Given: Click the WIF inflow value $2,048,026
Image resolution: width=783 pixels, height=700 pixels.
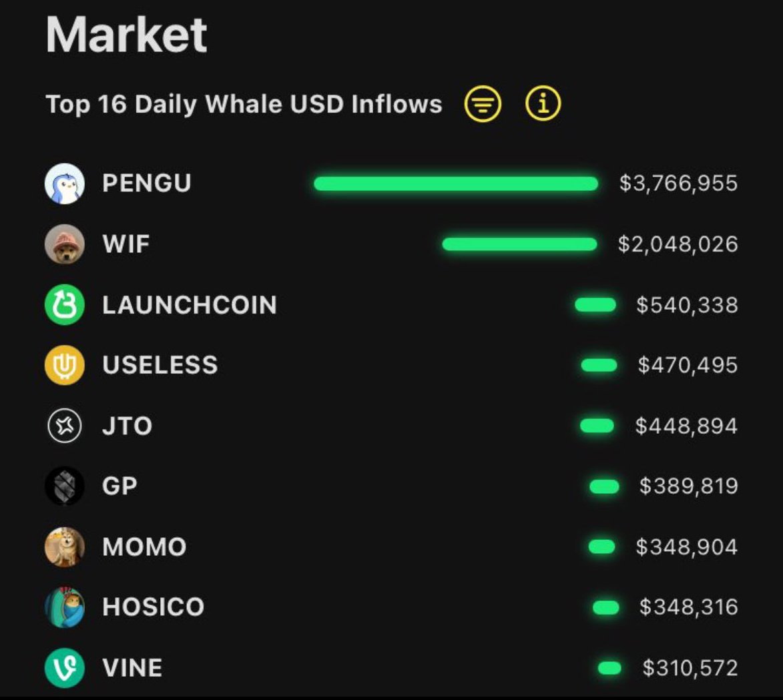Looking at the screenshot, I should (678, 244).
